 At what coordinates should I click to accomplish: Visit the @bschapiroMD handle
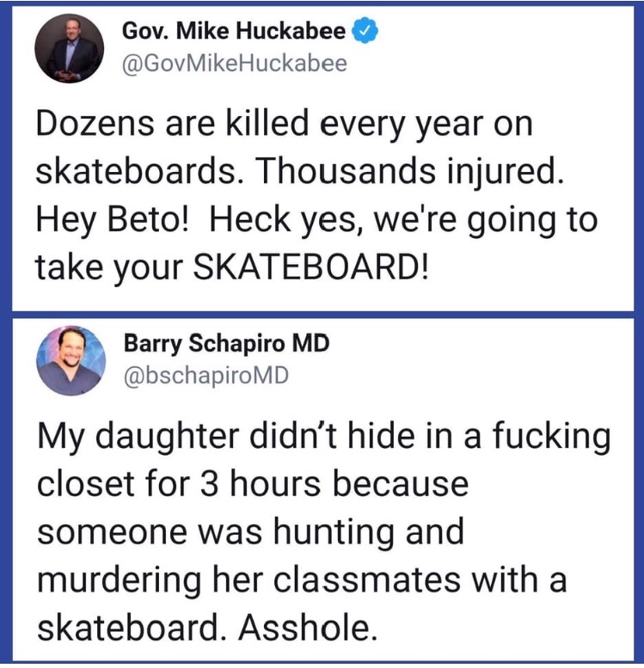(205, 374)
